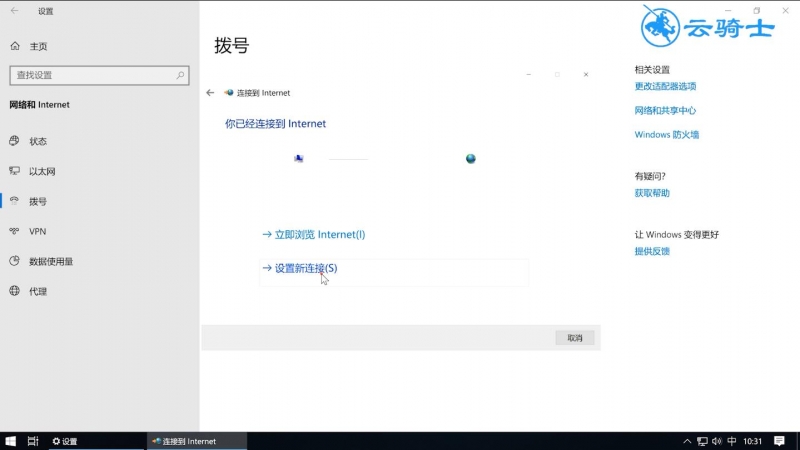Open the 数据使用量 page
This screenshot has width=800, height=450.
[x=99, y=261]
